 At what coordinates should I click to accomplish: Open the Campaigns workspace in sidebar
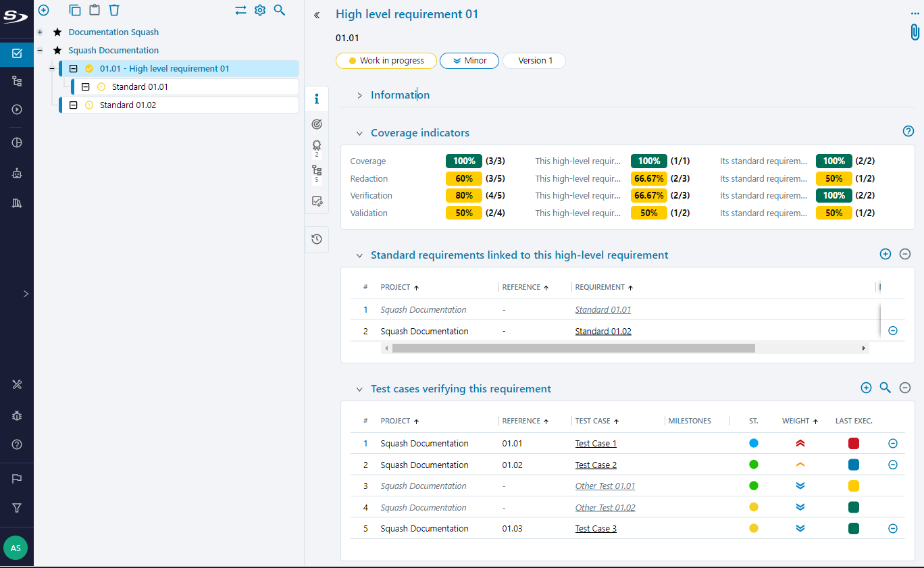[x=17, y=109]
